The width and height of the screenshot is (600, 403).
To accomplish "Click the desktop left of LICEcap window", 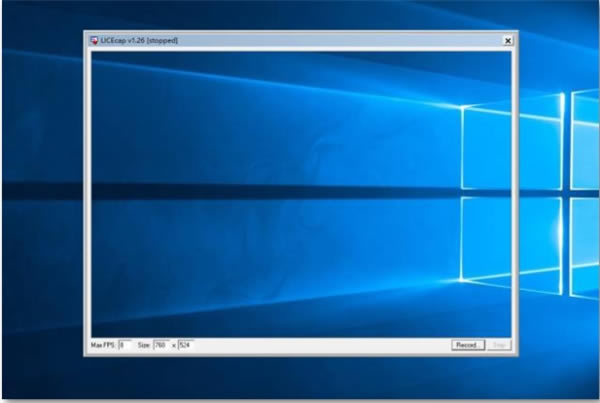I will coord(42,200).
